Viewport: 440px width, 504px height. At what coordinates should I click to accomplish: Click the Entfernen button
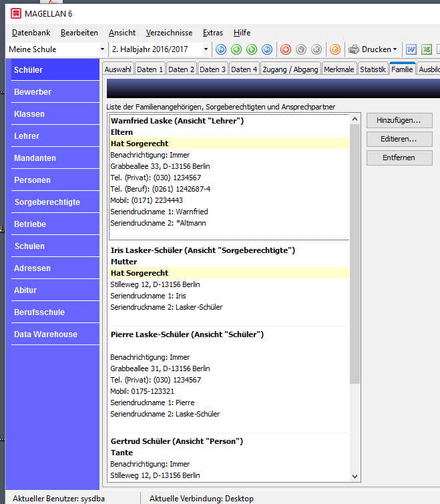click(399, 158)
